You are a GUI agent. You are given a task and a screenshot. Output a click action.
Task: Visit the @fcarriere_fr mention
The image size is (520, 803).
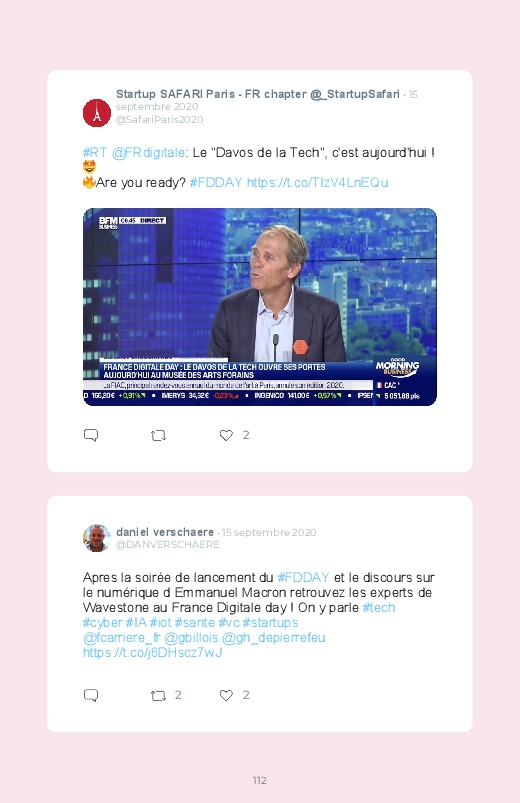pos(121,638)
